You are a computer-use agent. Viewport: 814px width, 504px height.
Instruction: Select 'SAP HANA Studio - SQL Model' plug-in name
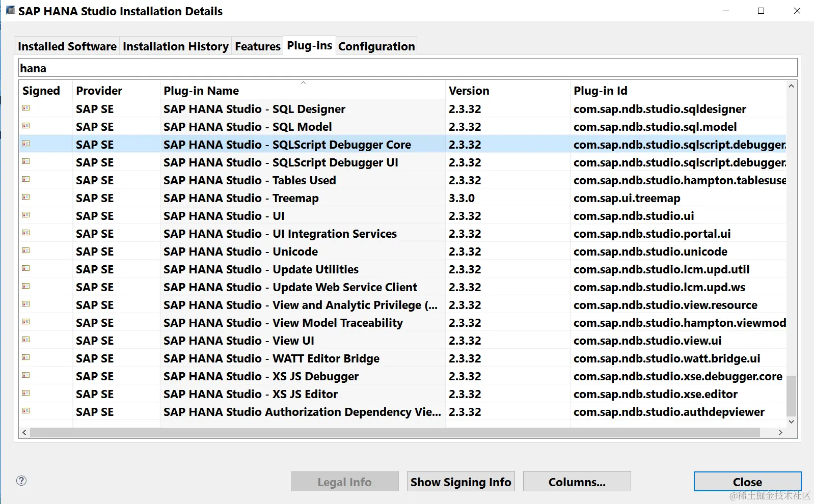tap(248, 127)
